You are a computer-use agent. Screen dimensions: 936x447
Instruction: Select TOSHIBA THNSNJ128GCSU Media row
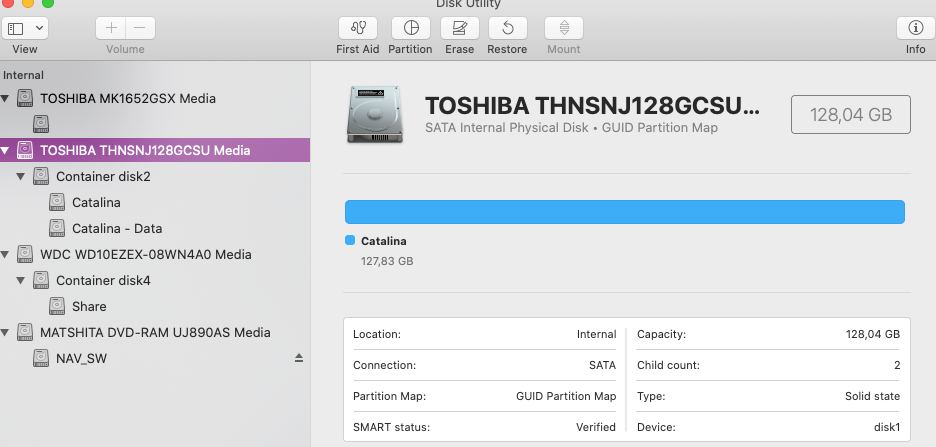coord(155,150)
